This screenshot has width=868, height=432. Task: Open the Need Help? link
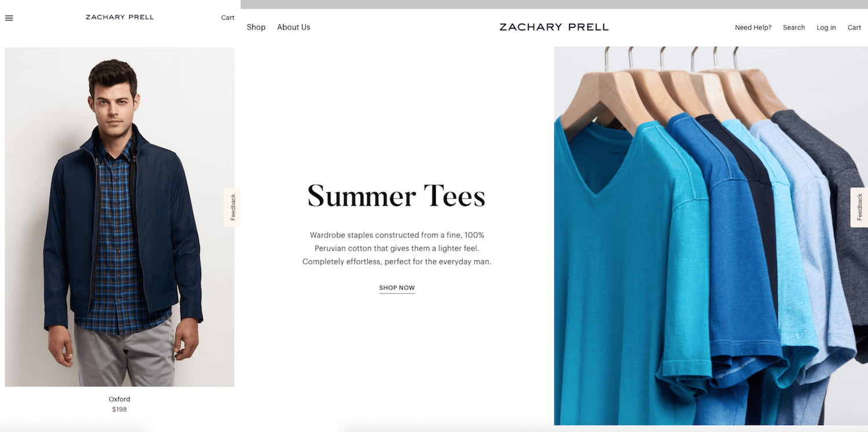(x=753, y=27)
